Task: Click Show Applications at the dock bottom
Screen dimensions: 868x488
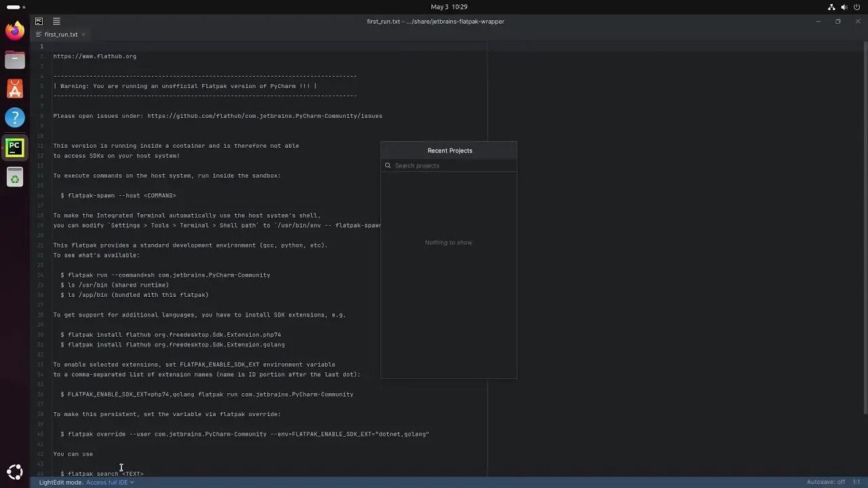Action: (14, 471)
